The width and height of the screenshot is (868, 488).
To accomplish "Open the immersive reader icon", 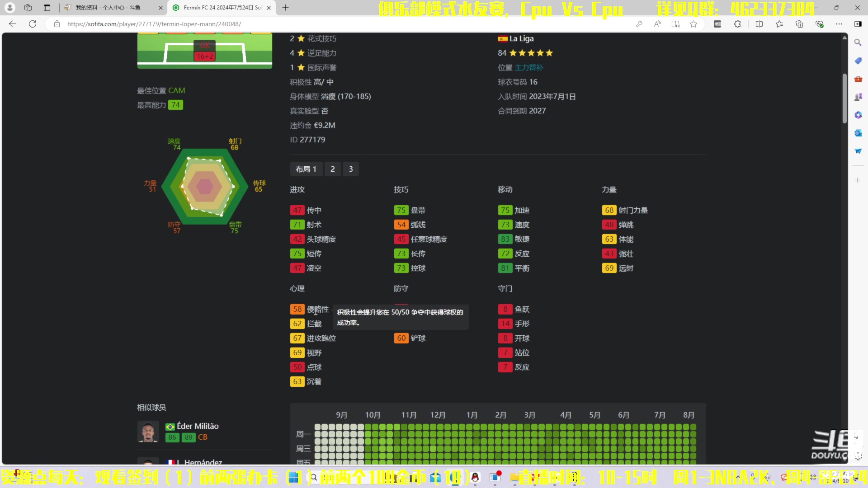I will [x=675, y=24].
